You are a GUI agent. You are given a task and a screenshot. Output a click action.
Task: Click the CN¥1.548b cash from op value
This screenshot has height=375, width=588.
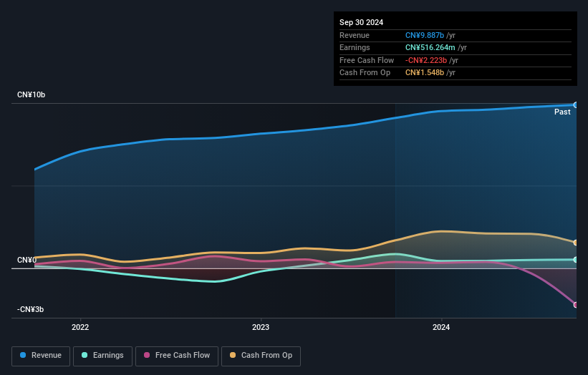pos(425,73)
